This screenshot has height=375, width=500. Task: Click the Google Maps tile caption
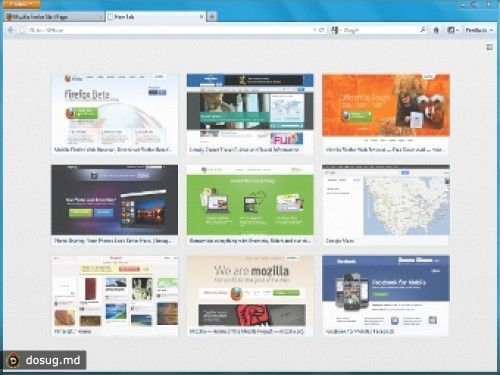(340, 240)
